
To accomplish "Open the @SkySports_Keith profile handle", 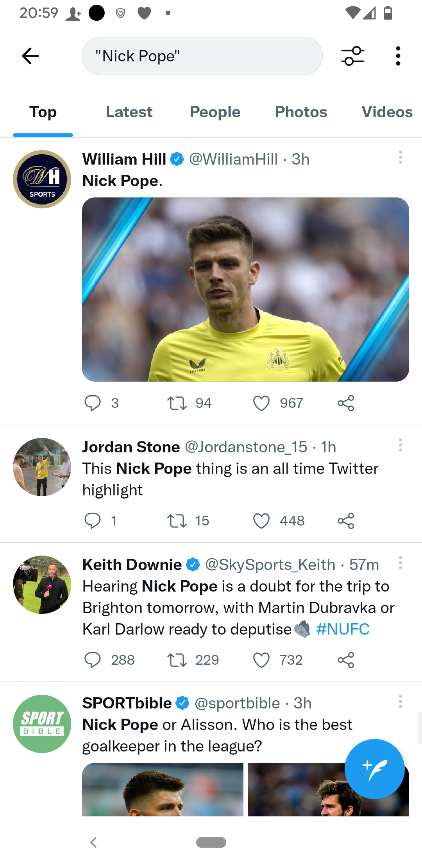I will 270,565.
